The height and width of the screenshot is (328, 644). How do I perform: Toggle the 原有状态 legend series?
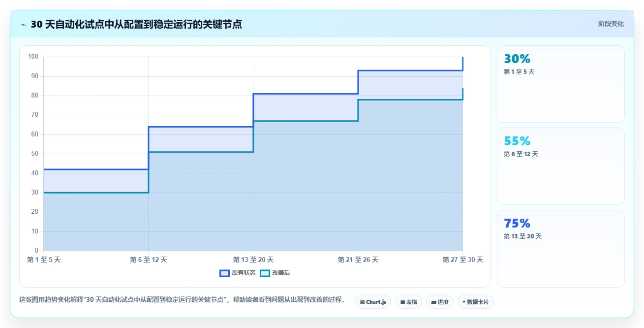tap(238, 273)
